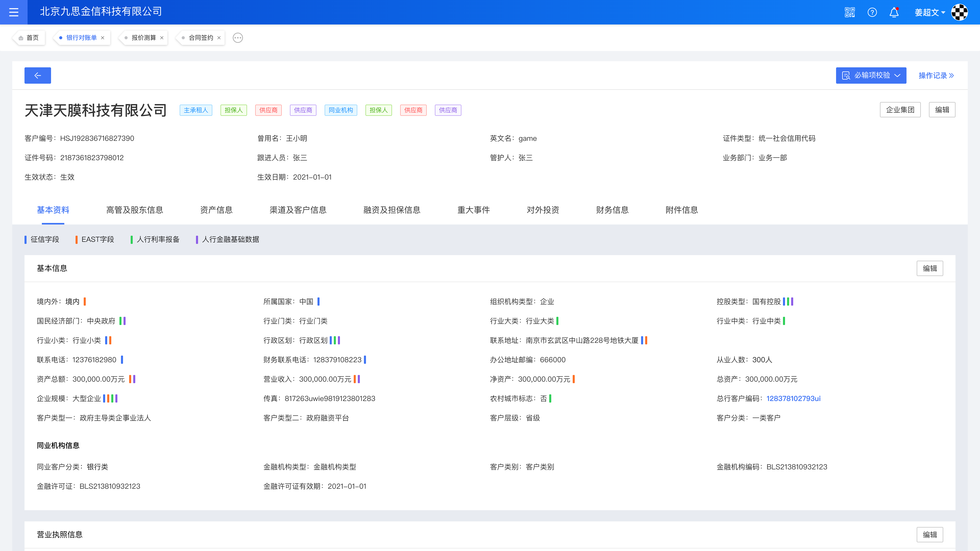
Task: Open the 资产信息 tab
Action: click(x=216, y=210)
